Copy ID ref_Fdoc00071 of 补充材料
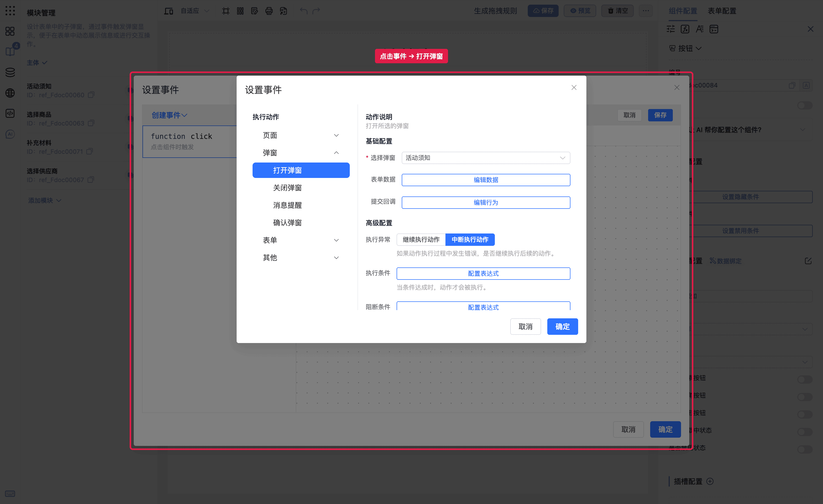This screenshot has height=504, width=823. point(90,151)
